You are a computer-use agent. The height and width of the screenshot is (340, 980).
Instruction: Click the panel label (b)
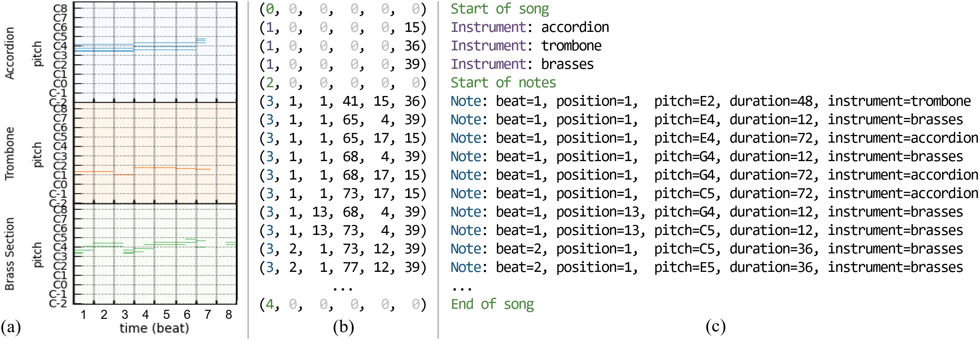343,327
